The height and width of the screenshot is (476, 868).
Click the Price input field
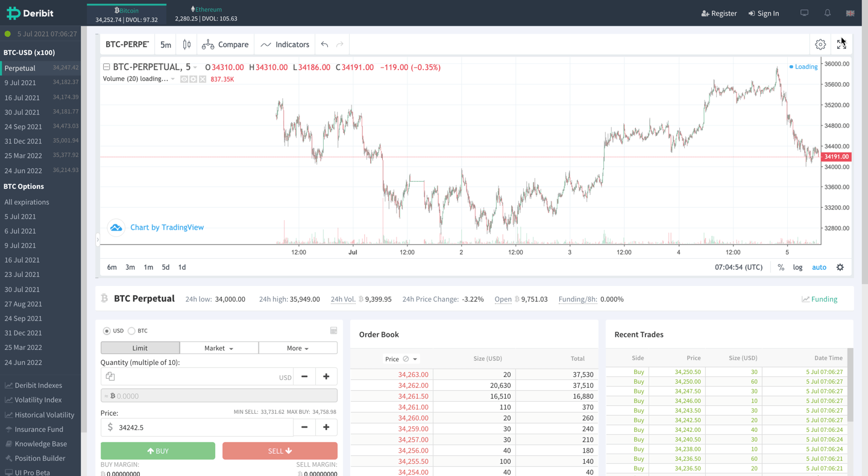point(197,427)
